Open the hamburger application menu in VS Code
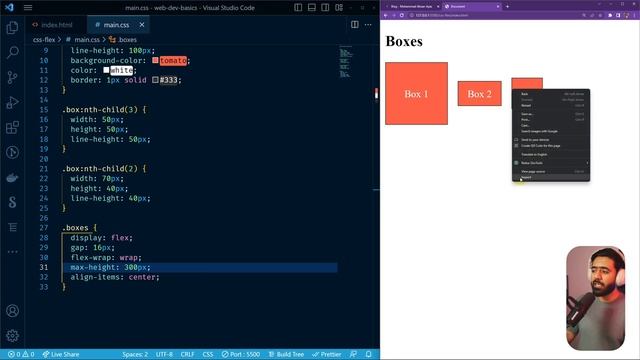The height and width of the screenshot is (360, 640). pos(28,7)
